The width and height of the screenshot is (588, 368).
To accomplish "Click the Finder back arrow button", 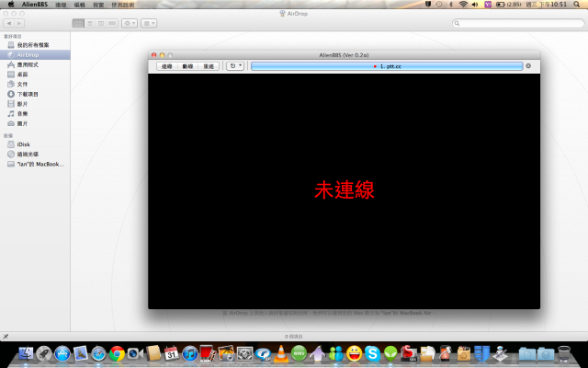I will tap(9, 23).
